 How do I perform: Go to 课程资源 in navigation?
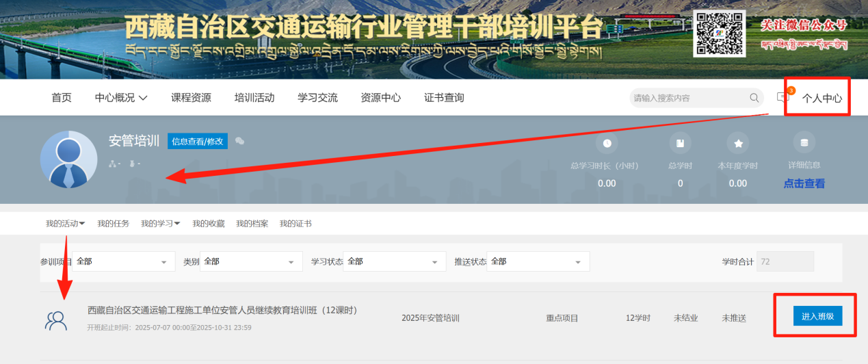click(191, 98)
